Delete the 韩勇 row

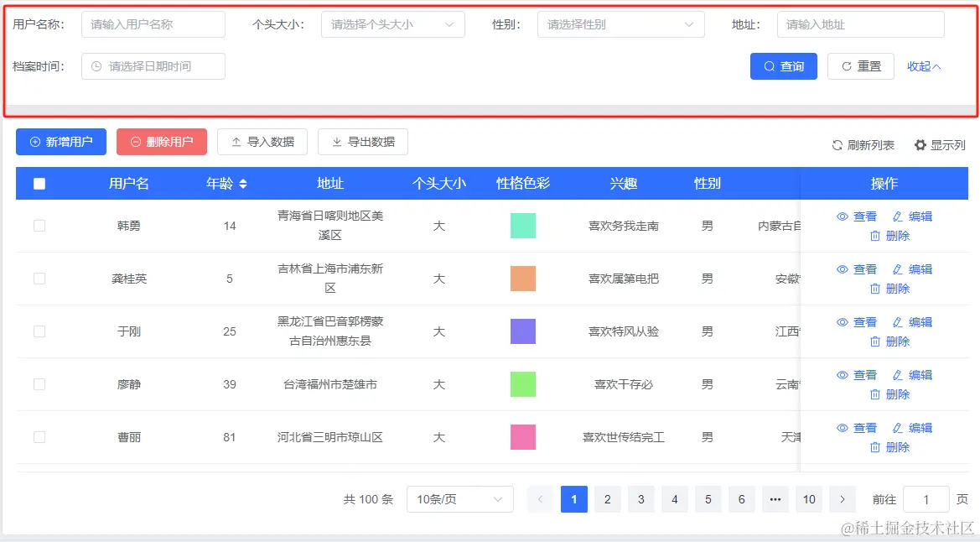[x=889, y=236]
